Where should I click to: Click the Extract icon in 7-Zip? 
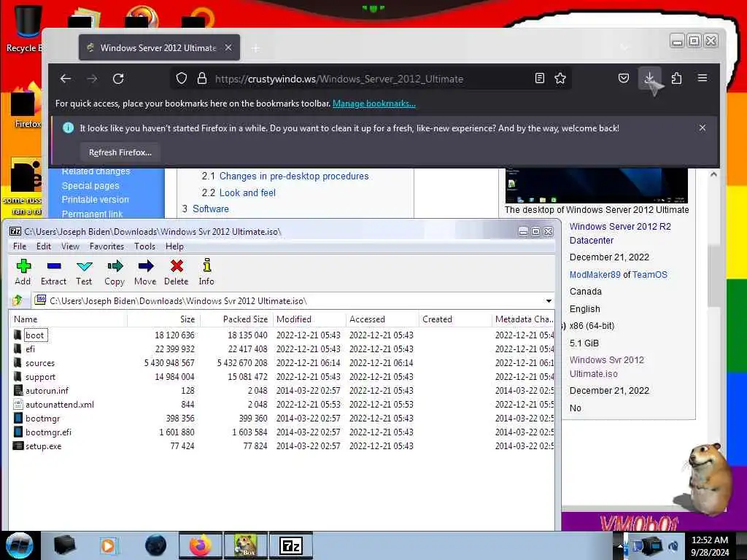pyautogui.click(x=53, y=272)
